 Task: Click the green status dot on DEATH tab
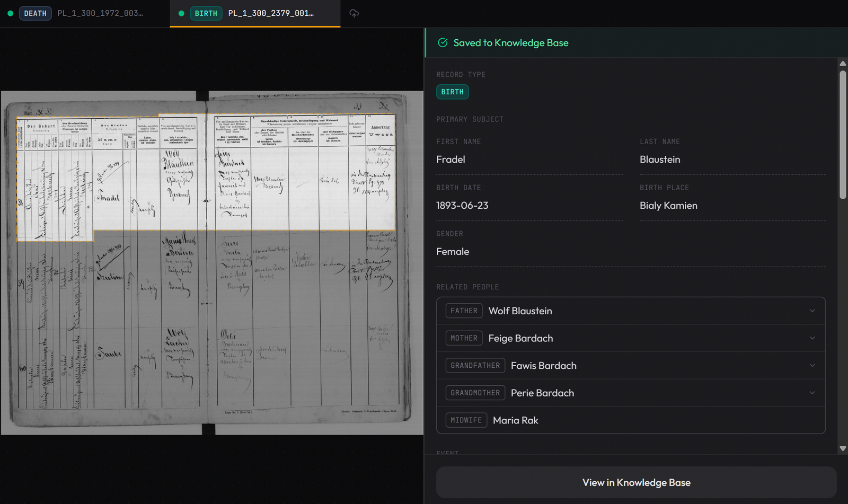(10, 13)
